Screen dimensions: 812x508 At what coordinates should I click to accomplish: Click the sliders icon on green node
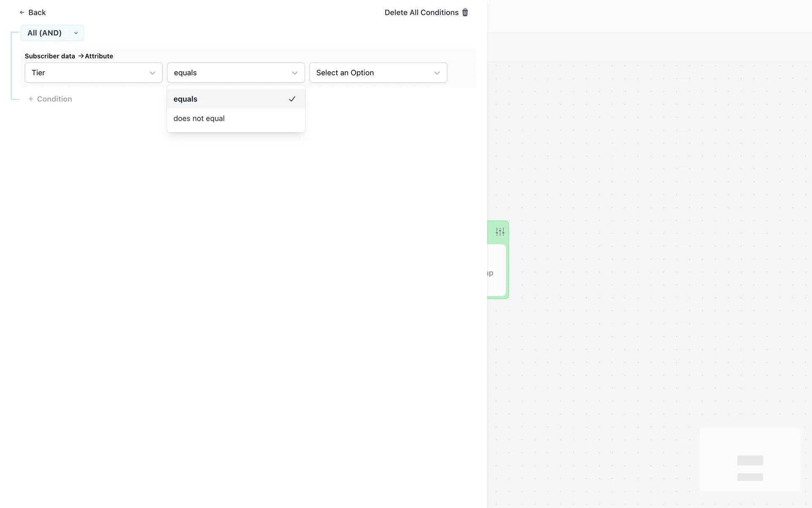point(500,232)
